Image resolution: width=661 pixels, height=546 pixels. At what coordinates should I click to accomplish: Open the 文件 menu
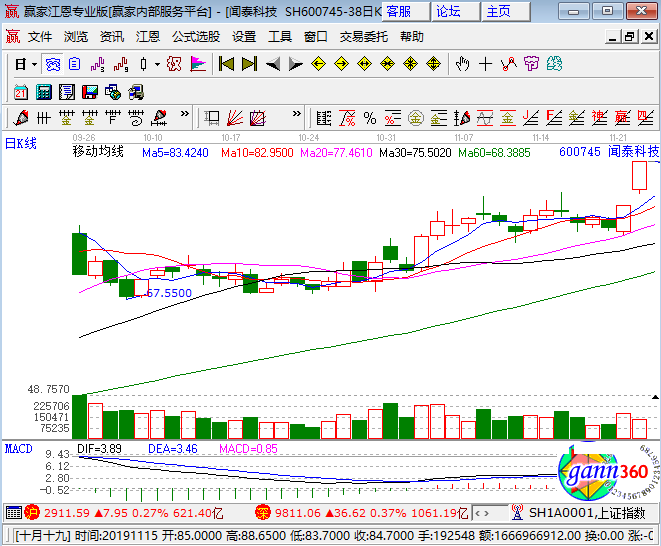40,37
